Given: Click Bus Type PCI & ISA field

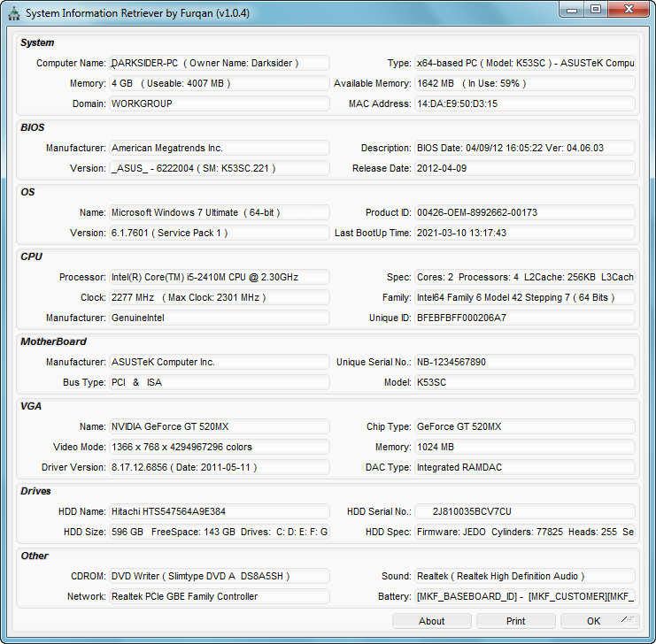Looking at the screenshot, I should (220, 382).
